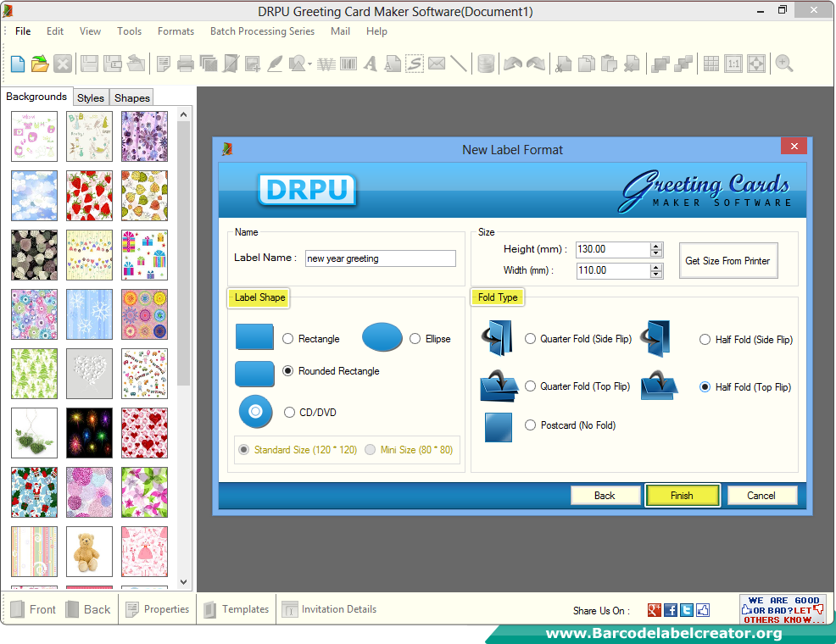Select the teddy bear background thumbnail
The width and height of the screenshot is (836, 644).
89,552
